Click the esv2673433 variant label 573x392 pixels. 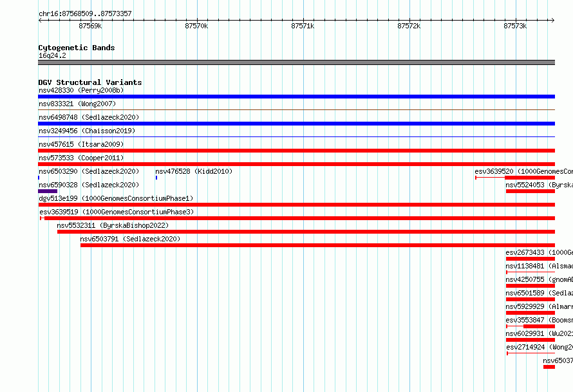click(540, 252)
